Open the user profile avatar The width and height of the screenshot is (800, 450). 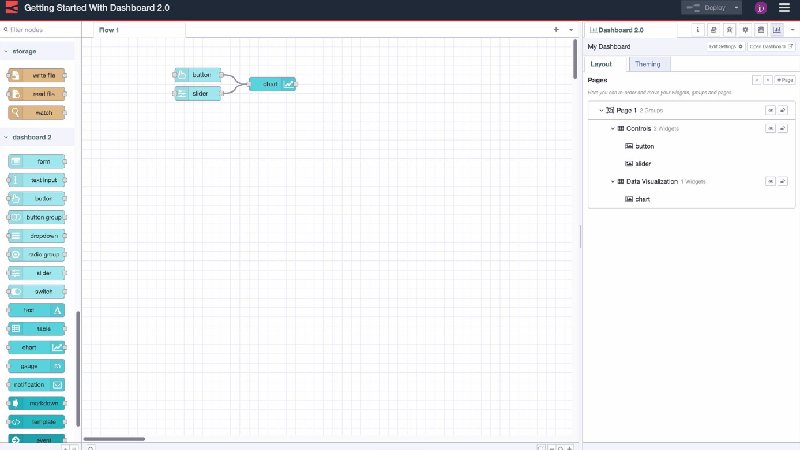click(761, 8)
